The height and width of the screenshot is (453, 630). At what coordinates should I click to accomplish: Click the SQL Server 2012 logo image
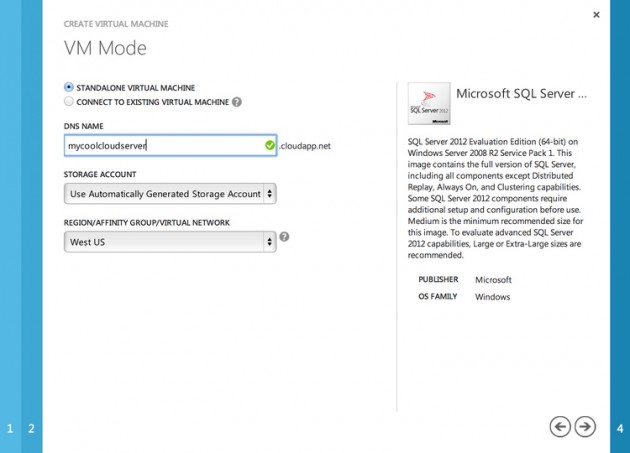point(428,104)
